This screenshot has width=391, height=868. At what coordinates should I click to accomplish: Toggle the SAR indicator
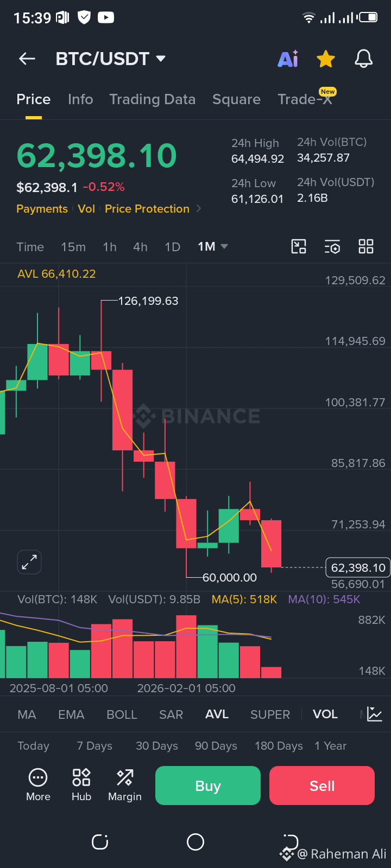171,714
